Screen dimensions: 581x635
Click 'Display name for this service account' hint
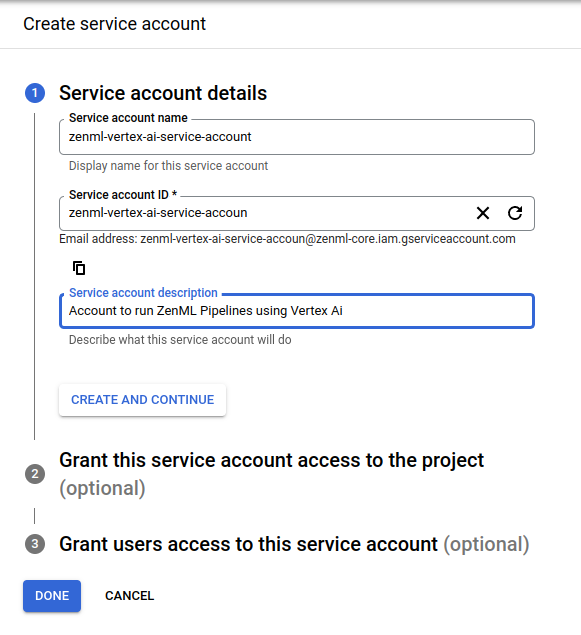click(168, 166)
